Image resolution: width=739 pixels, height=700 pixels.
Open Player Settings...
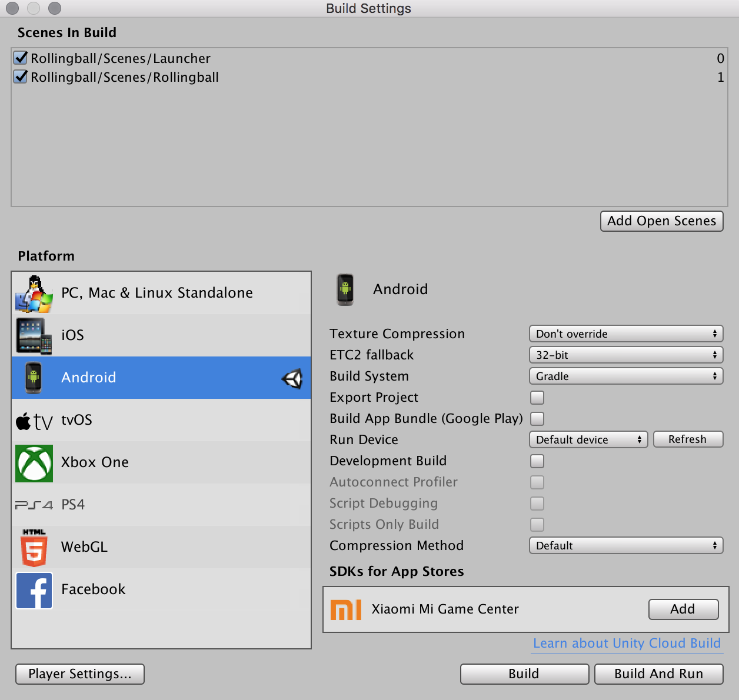80,674
